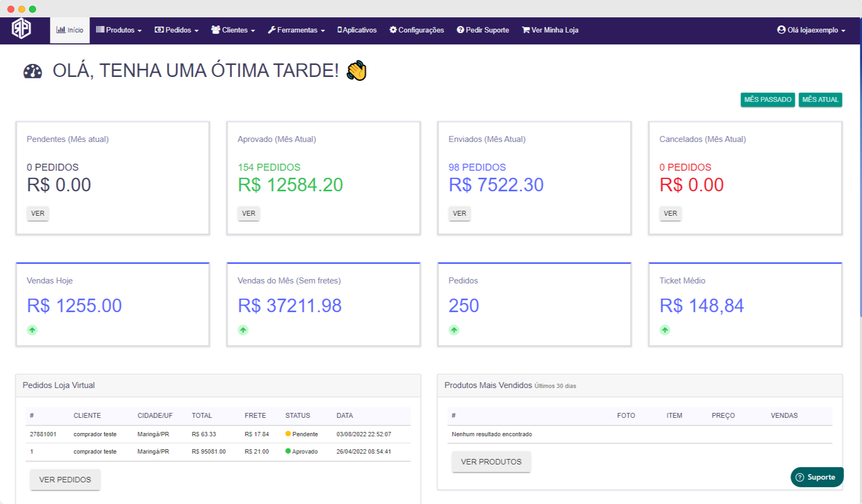Click the R$ 37211.98 monthly sales value
Viewport: 862px width, 504px height.
(x=290, y=306)
